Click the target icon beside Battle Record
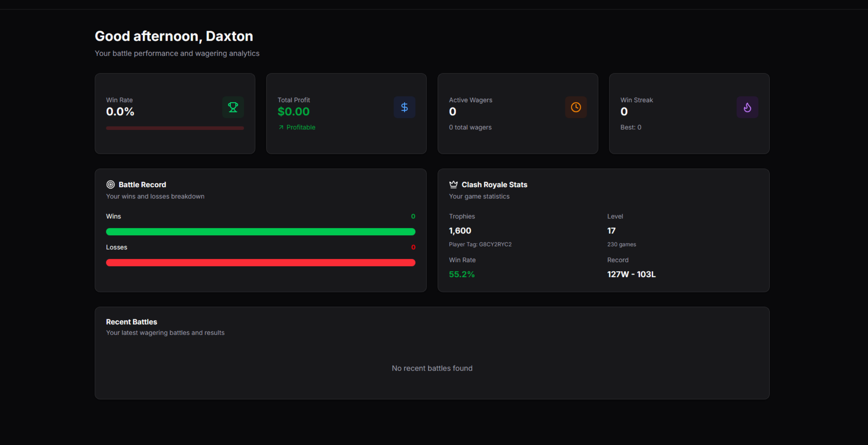 pyautogui.click(x=111, y=185)
